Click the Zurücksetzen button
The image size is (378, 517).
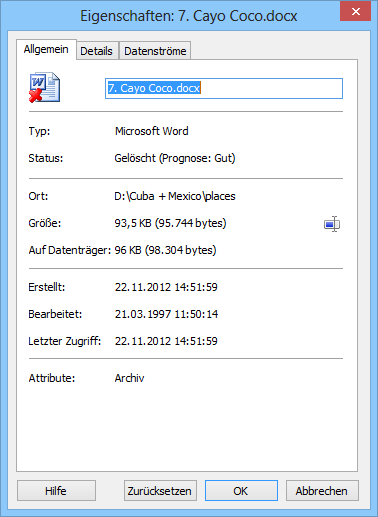tap(160, 491)
